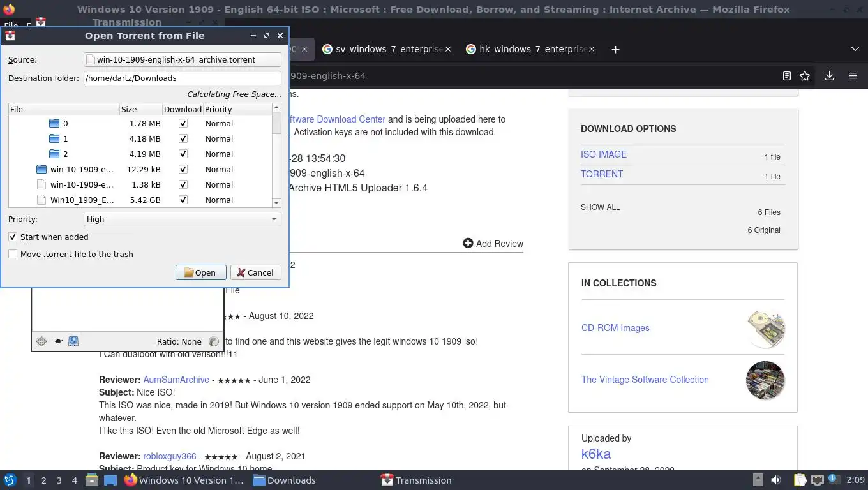Open Firefox downloads arrow icon
868x490 pixels.
[x=829, y=76]
